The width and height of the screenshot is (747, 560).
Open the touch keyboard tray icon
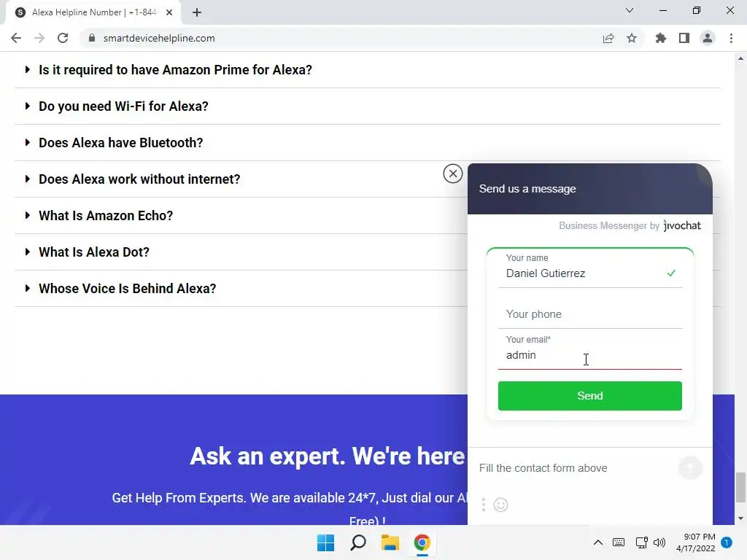pyautogui.click(x=619, y=542)
